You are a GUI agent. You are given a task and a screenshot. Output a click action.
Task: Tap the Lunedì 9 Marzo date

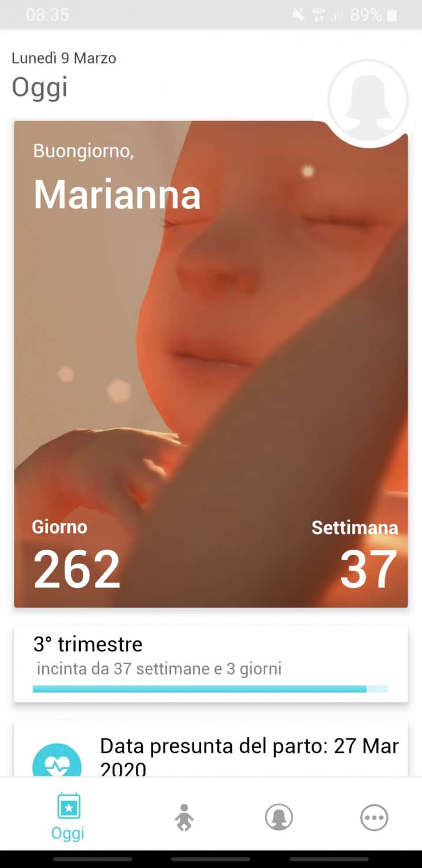tap(64, 58)
